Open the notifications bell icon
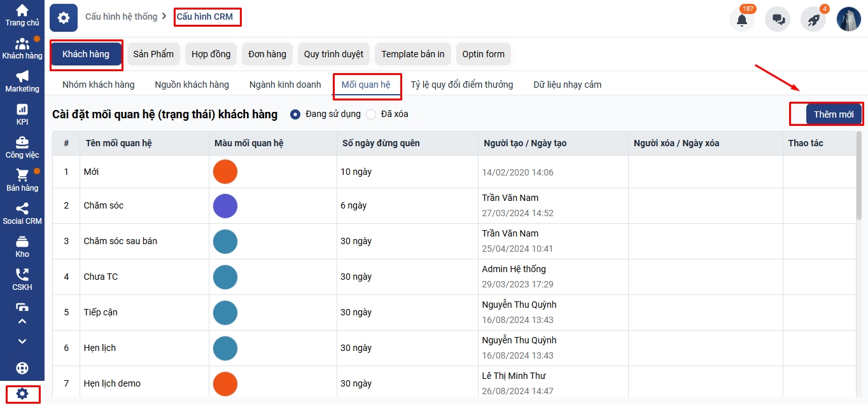868x405 pixels. point(741,19)
